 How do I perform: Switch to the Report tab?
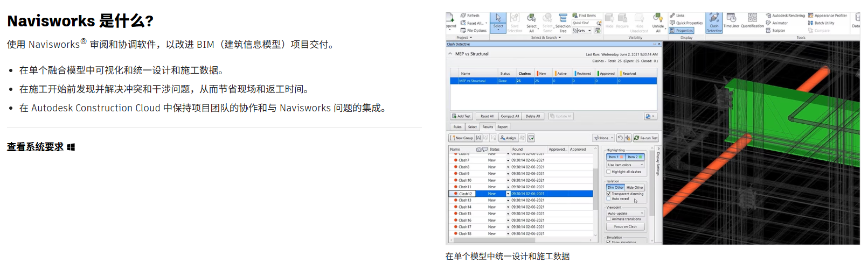502,127
